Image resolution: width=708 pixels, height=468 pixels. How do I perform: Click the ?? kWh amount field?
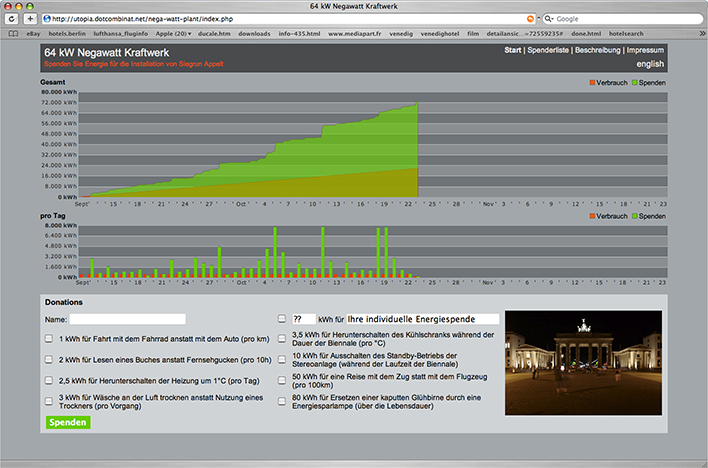(x=304, y=319)
